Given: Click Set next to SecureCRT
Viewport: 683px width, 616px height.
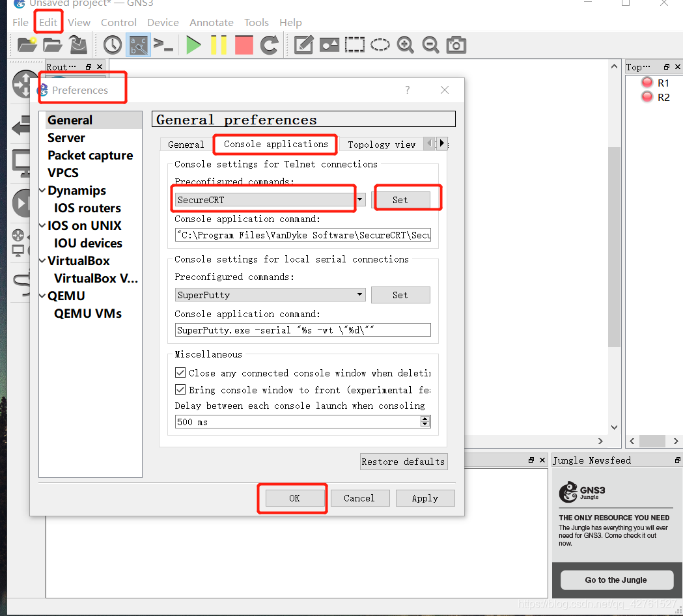Looking at the screenshot, I should click(400, 200).
